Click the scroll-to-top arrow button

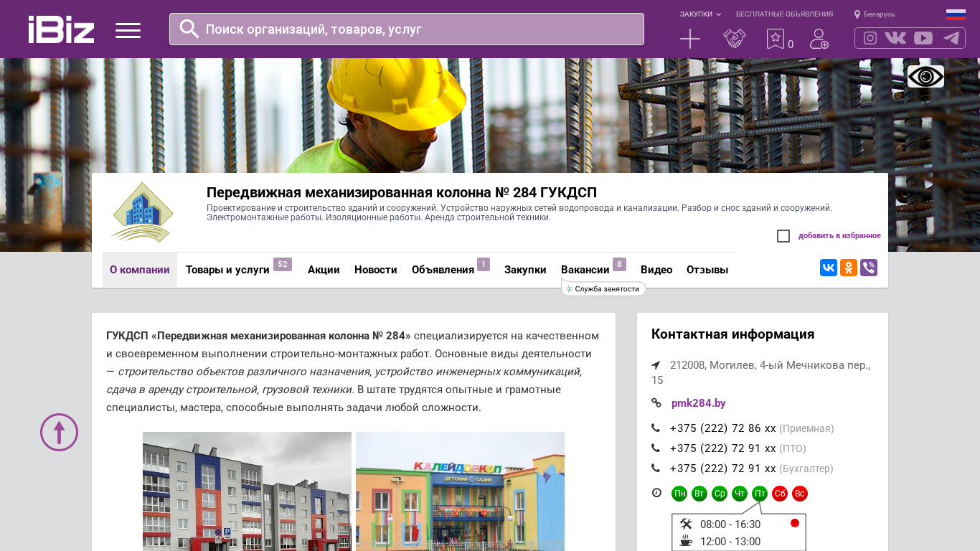[59, 432]
